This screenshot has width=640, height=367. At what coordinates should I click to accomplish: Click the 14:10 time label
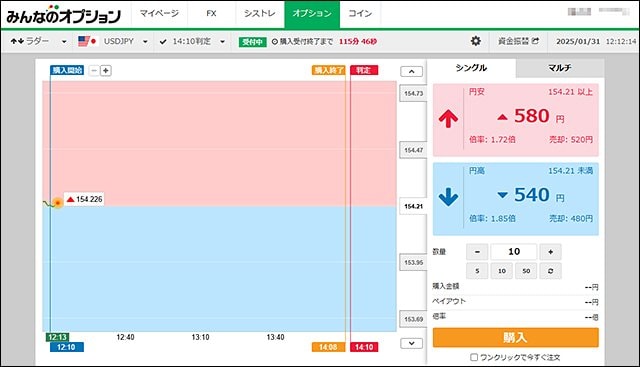pyautogui.click(x=364, y=347)
